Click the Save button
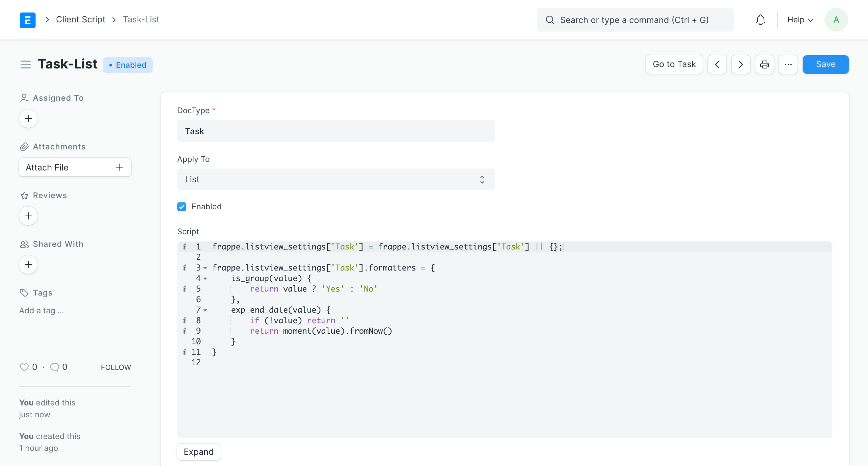Screen dimensions: 868x466 826,64
